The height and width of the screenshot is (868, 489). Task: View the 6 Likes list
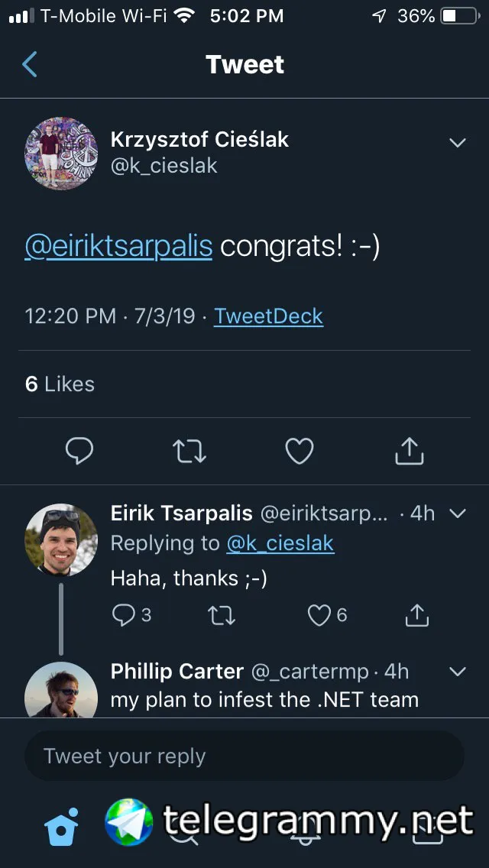(x=60, y=384)
